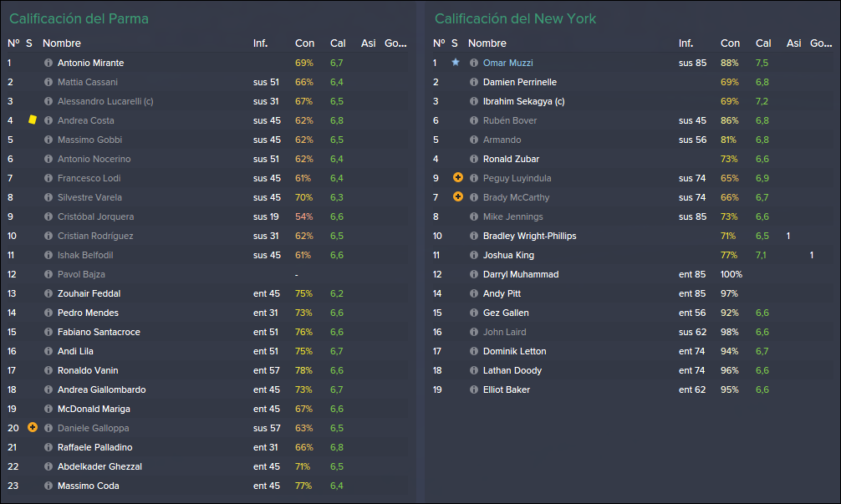This screenshot has width=841, height=504.
Task: Click Calificación del New York heading
Action: (x=515, y=18)
